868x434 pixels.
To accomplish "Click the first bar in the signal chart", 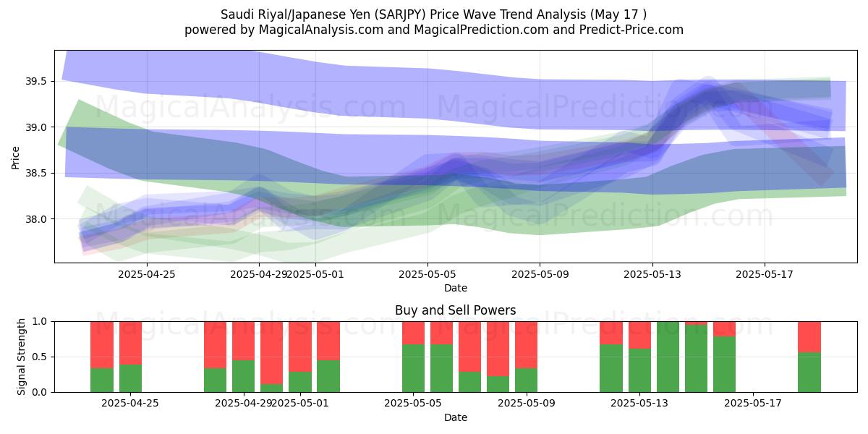I will [x=102, y=357].
